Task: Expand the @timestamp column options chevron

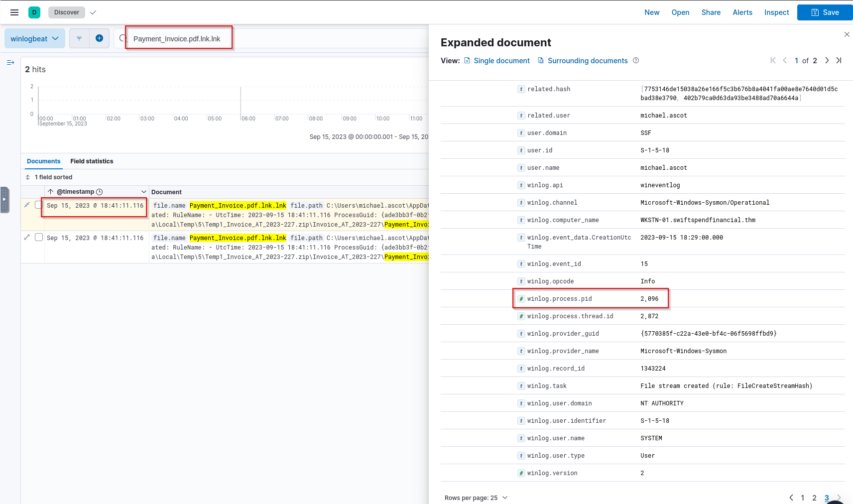Action: coord(144,192)
